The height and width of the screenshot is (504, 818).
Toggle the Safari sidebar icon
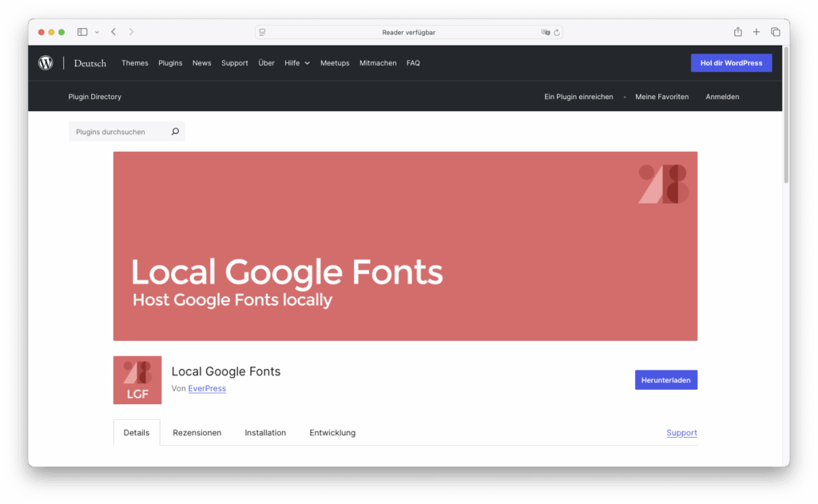(82, 32)
